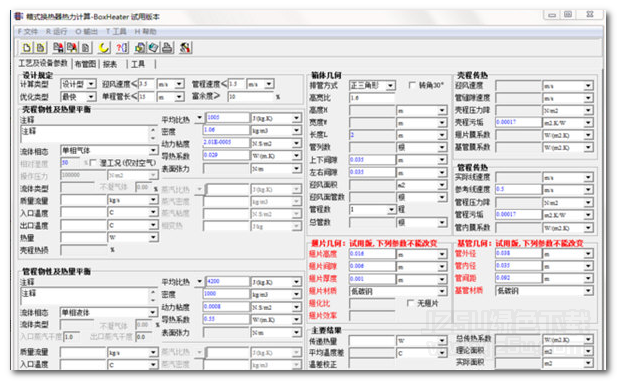Expand the shell-side 平均比热 label dropdown arrow
Image resolution: width=617 pixels, height=381 pixels.
199,118
